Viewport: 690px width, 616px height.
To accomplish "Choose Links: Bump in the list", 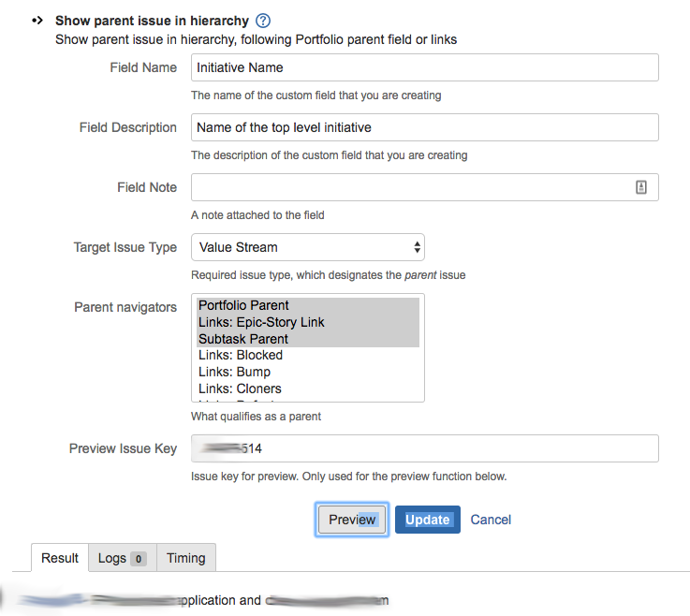I will pyautogui.click(x=234, y=372).
